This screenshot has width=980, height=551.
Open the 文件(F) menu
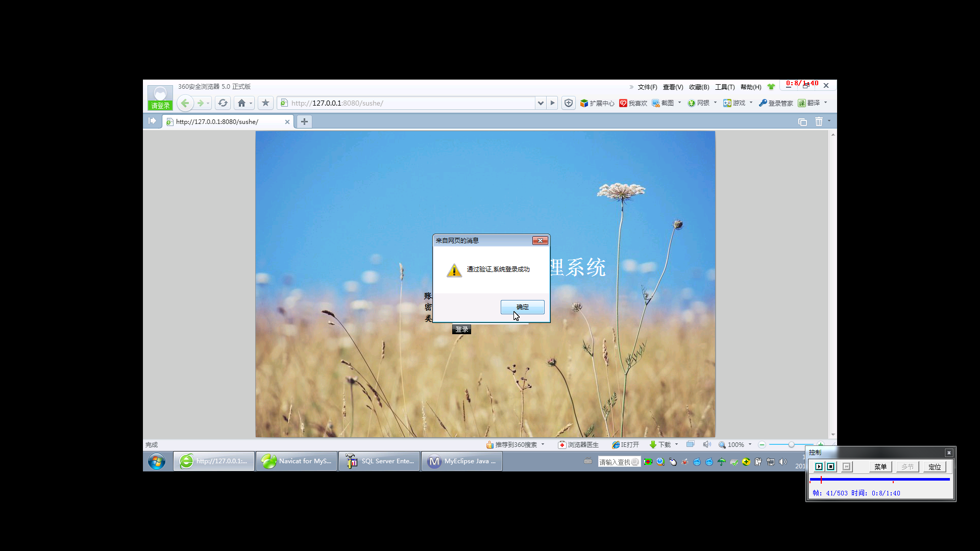(x=647, y=87)
